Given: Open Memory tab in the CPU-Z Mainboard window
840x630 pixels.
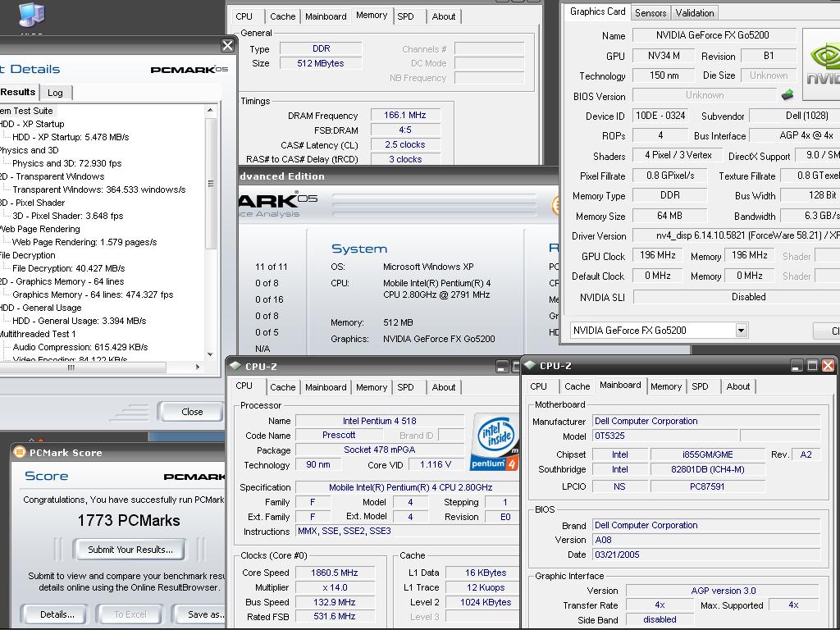Looking at the screenshot, I should (x=666, y=386).
